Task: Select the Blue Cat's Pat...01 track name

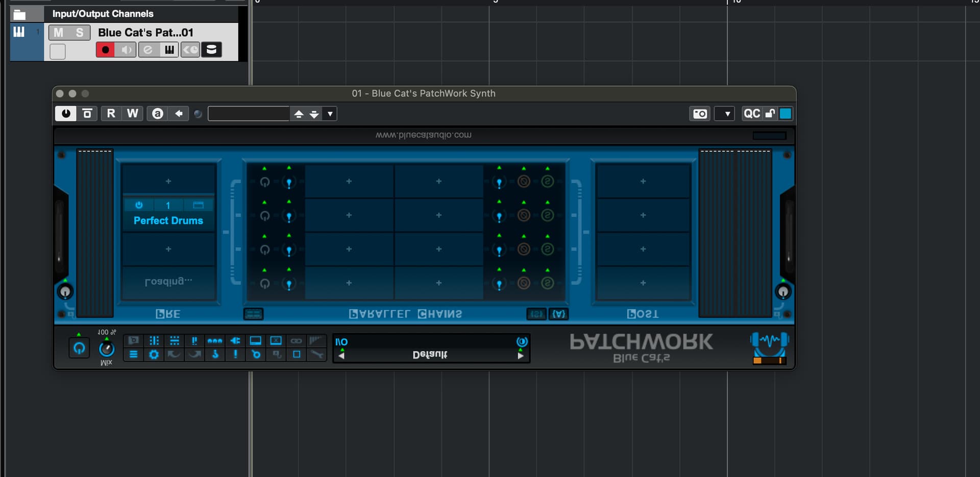Action: pyautogui.click(x=145, y=33)
